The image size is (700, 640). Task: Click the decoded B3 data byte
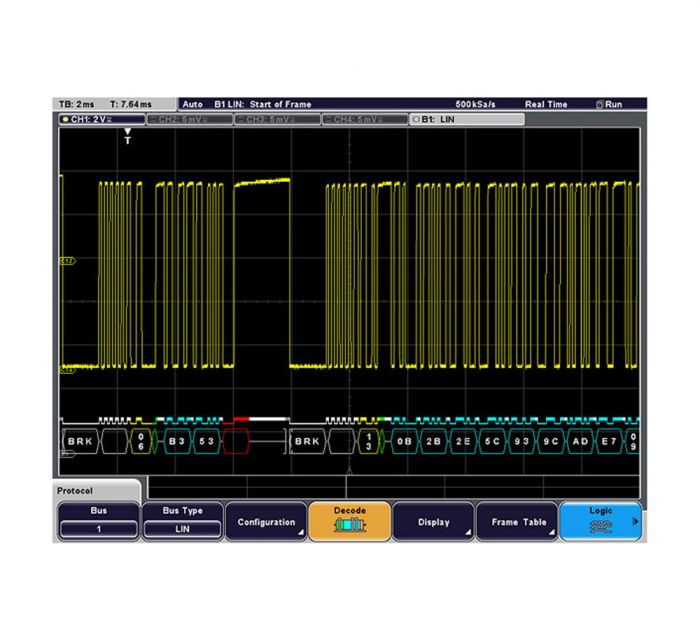tap(177, 439)
